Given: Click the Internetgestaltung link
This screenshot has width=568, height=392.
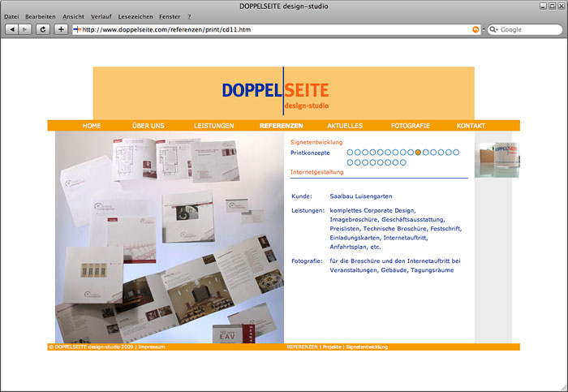Looking at the screenshot, I should pos(316,172).
